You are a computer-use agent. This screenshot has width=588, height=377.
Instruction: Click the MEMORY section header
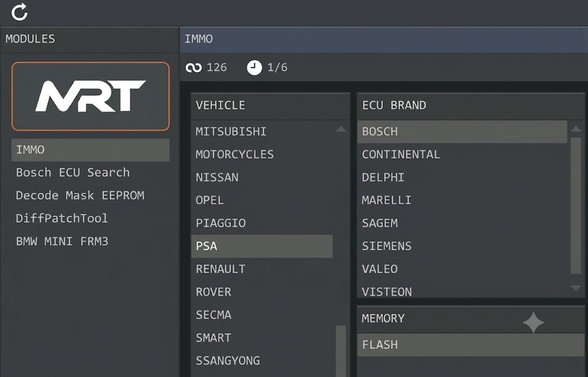(x=471, y=319)
